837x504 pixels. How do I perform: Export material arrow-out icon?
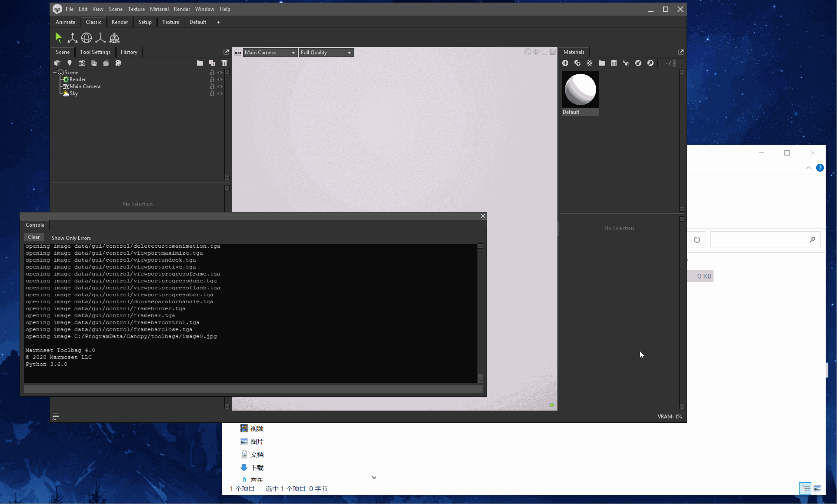650,63
